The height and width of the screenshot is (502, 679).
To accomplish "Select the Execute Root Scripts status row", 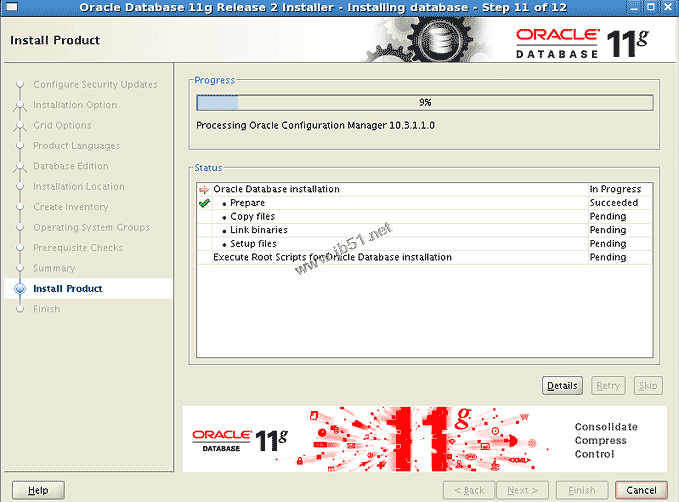I will tap(425, 257).
